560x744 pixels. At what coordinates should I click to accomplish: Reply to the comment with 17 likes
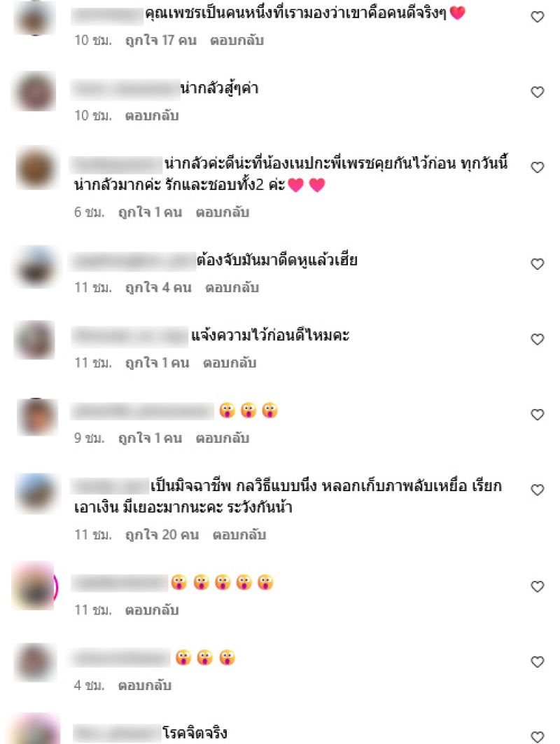coord(237,41)
